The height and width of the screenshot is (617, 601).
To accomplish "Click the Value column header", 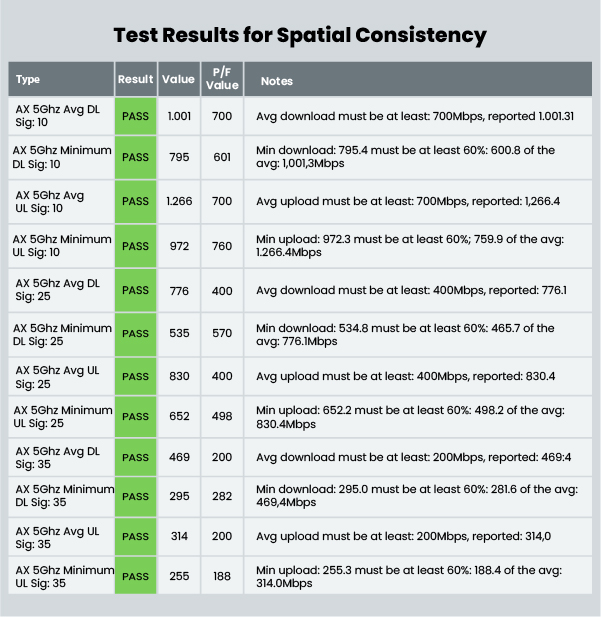I will (x=178, y=80).
